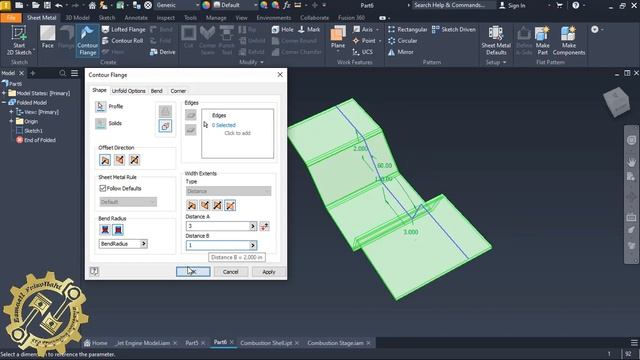Expand the Model States node
The width and height of the screenshot is (640, 360).
pyautogui.click(x=4, y=93)
